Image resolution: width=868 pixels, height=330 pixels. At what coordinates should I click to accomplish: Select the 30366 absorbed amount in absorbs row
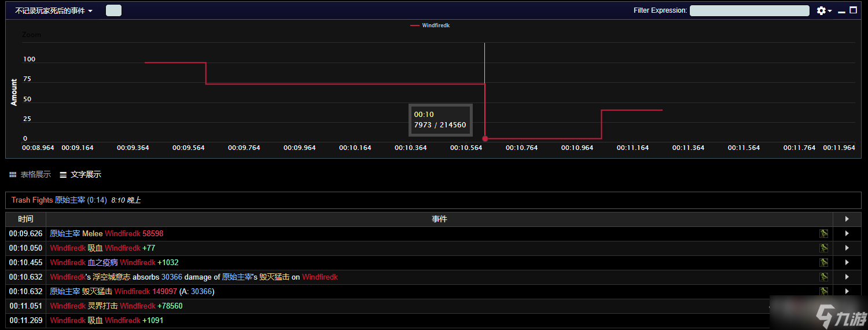click(x=172, y=277)
